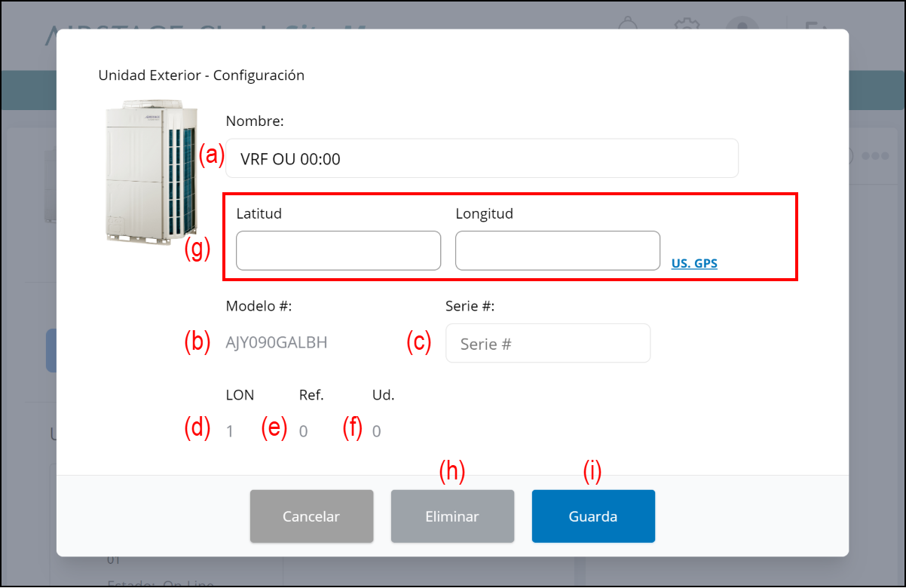906x588 pixels.
Task: Open the three-dot menu behind the dialog
Action: click(x=874, y=156)
